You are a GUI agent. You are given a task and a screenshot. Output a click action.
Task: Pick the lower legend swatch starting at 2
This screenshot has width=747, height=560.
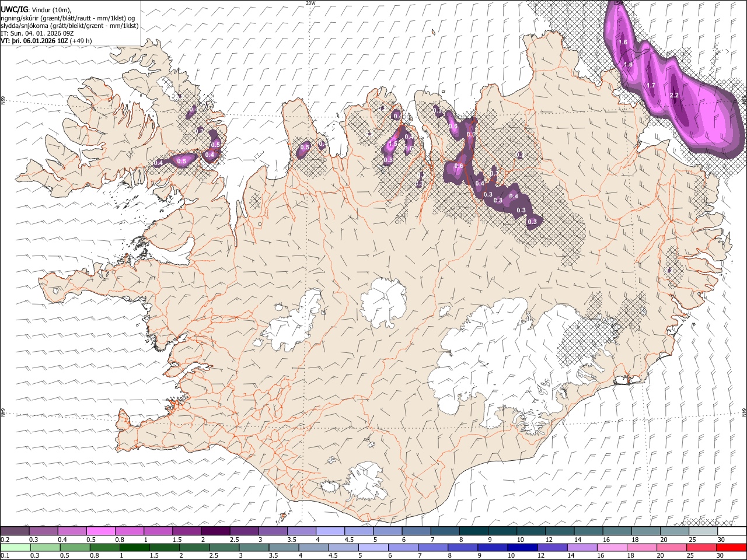194,547
